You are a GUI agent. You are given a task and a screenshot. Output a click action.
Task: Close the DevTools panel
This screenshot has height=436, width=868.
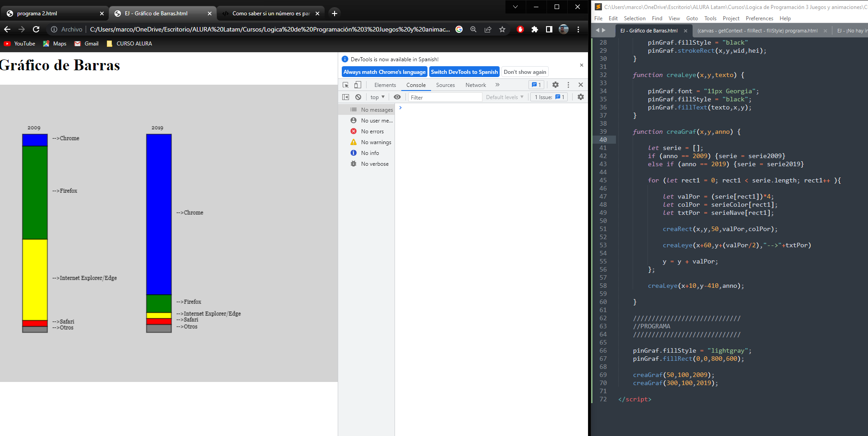click(x=581, y=85)
